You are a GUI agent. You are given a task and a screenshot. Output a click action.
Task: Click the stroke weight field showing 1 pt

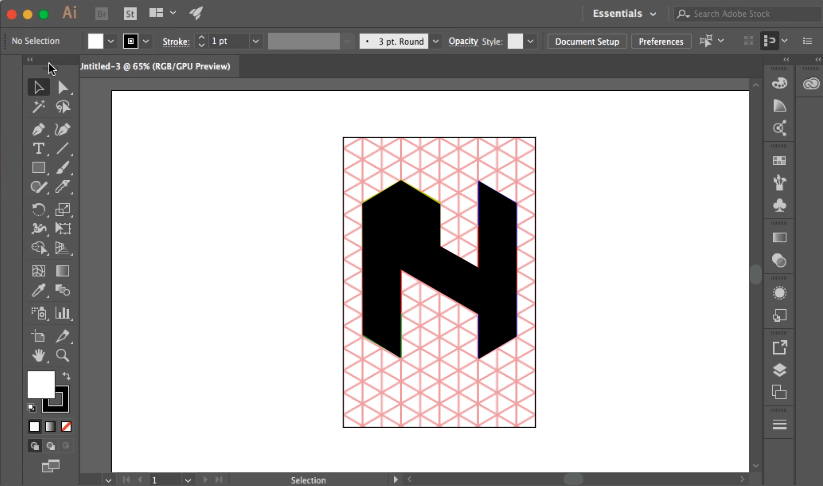(228, 41)
